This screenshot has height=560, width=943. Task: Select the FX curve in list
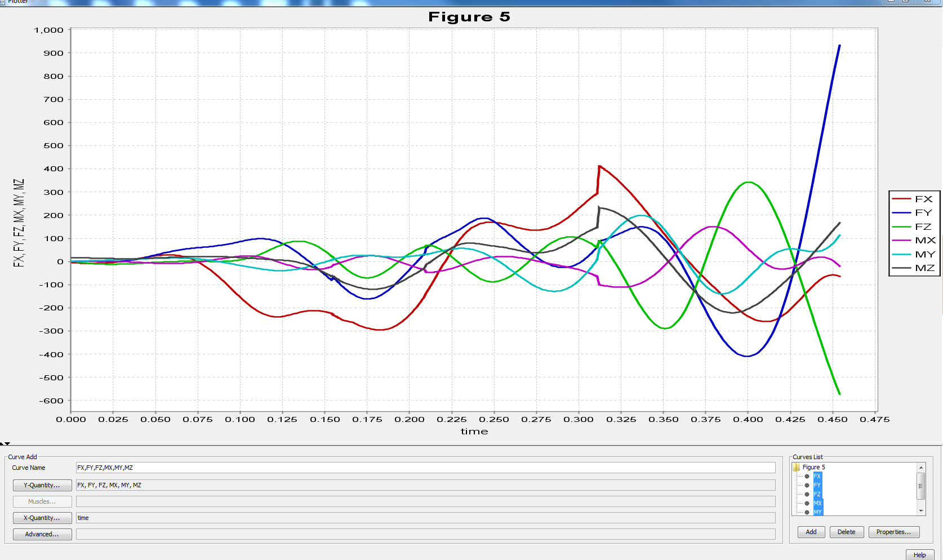817,477
